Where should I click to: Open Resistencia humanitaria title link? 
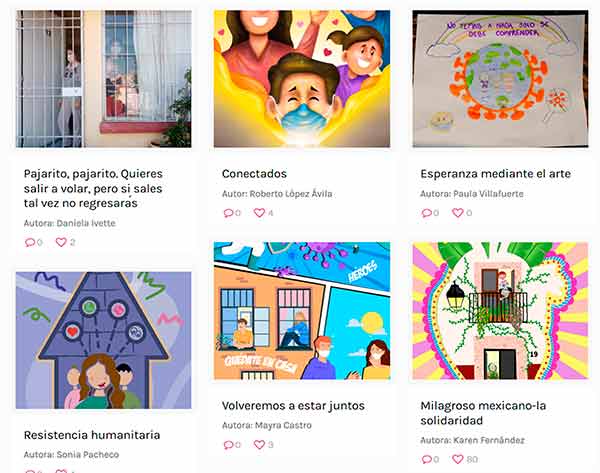[x=92, y=435]
